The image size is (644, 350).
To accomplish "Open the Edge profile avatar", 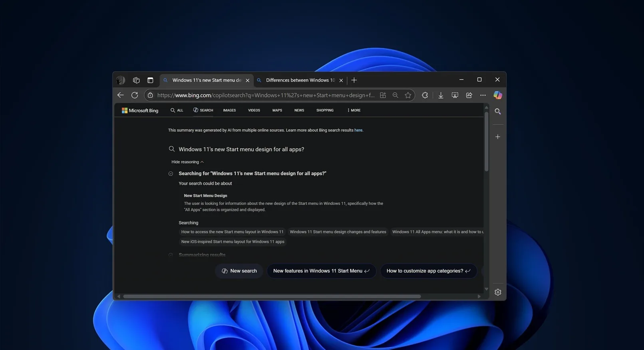I will pos(121,80).
